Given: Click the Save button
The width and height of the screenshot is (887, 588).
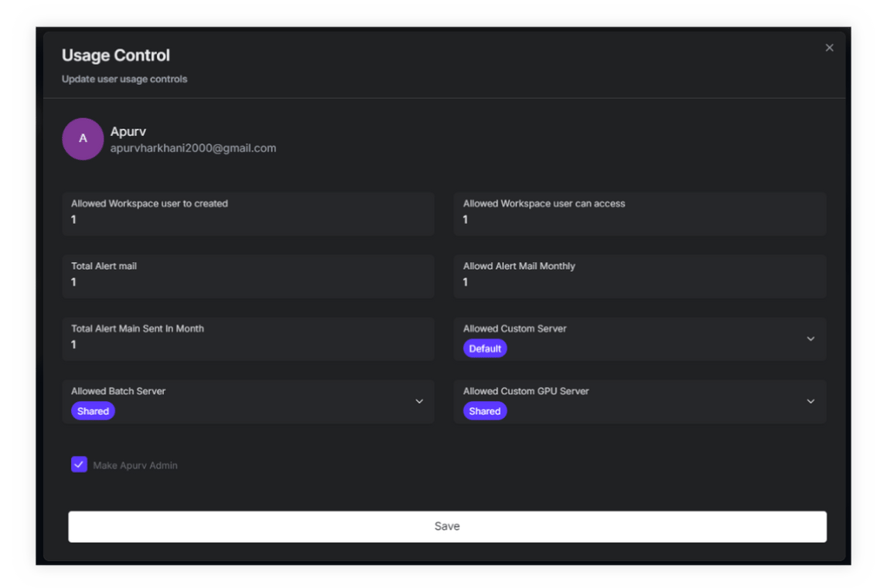Looking at the screenshot, I should coord(447,526).
